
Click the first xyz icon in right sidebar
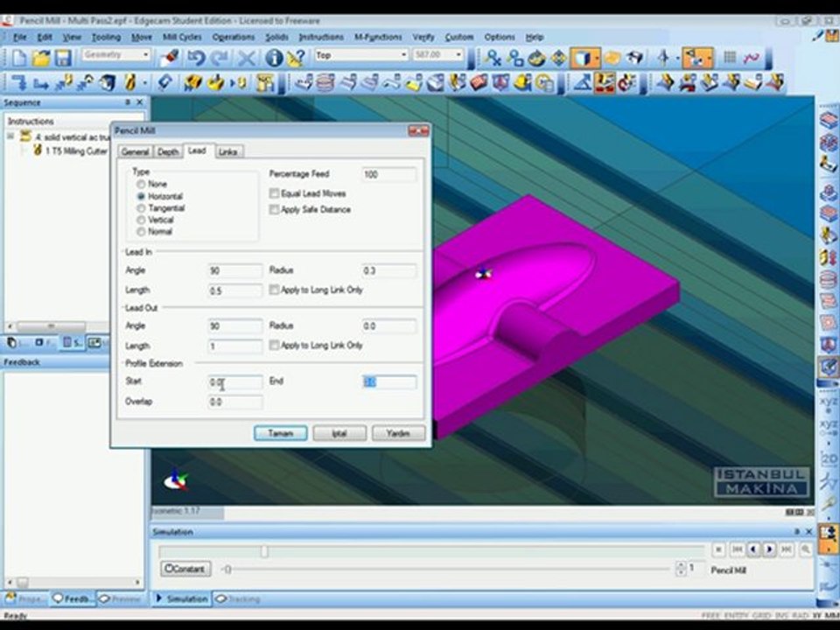829,402
